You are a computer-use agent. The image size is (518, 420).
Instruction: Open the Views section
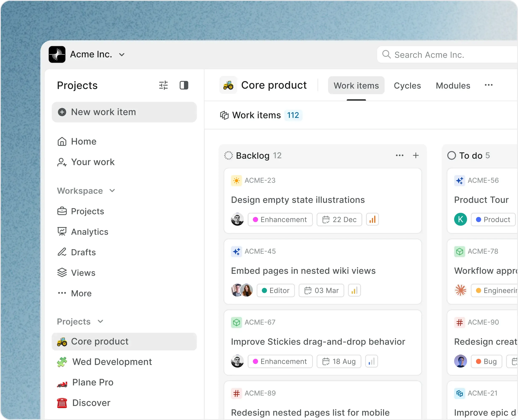pyautogui.click(x=83, y=272)
